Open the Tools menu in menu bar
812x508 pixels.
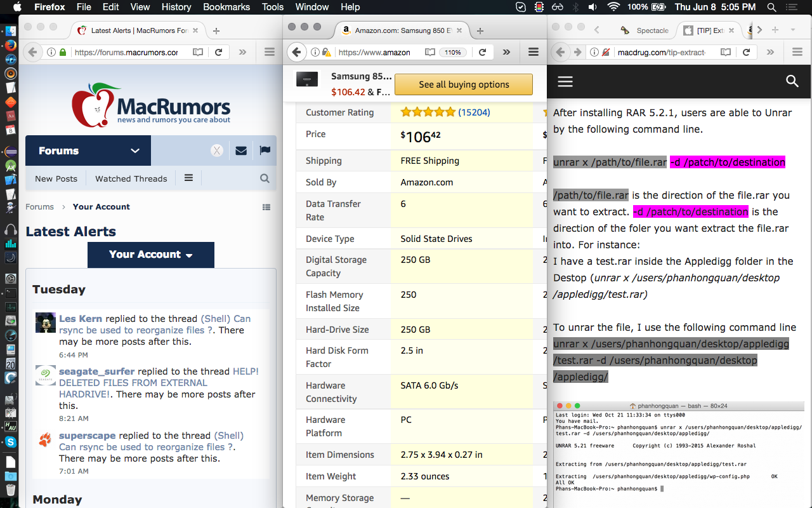273,7
